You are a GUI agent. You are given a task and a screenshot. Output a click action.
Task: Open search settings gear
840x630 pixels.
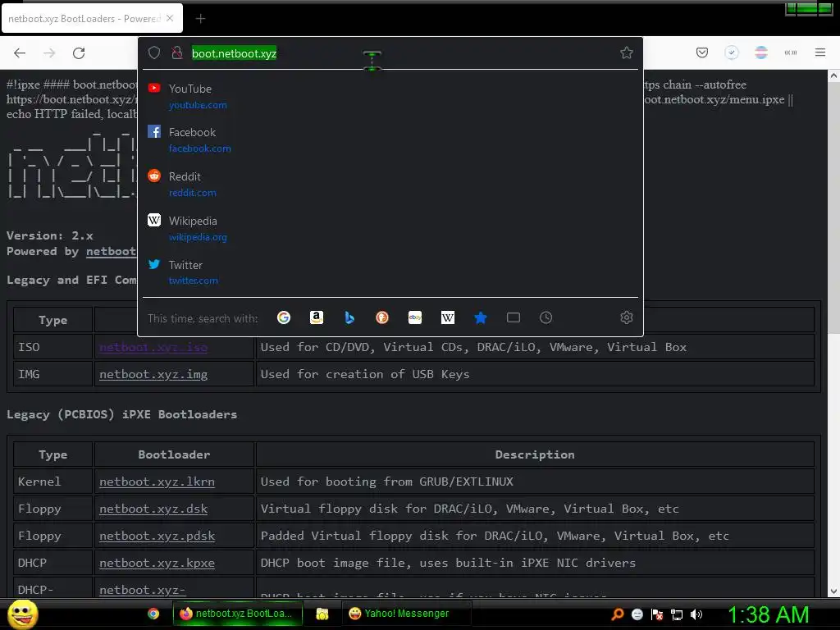[626, 317]
